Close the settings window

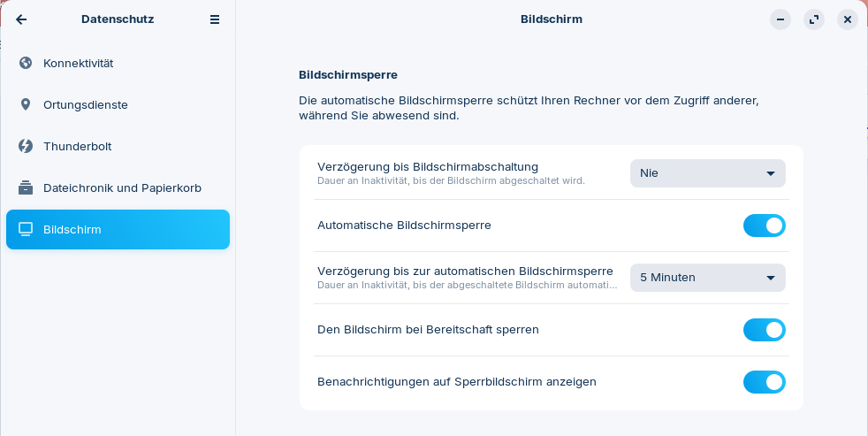[848, 19]
